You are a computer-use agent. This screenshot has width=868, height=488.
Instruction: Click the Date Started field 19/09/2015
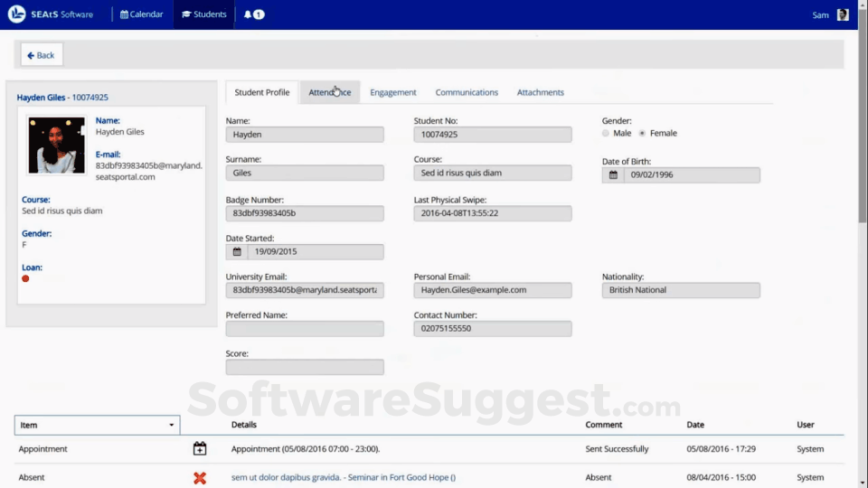[316, 252]
